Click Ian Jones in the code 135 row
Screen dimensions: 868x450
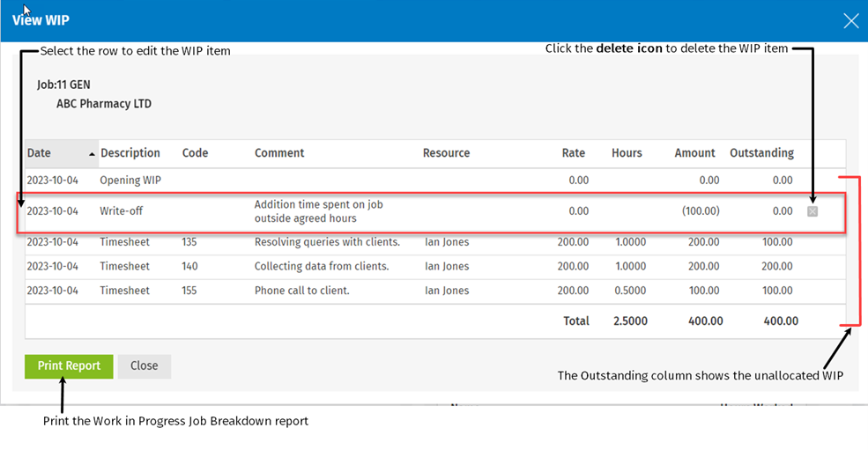coord(447,242)
